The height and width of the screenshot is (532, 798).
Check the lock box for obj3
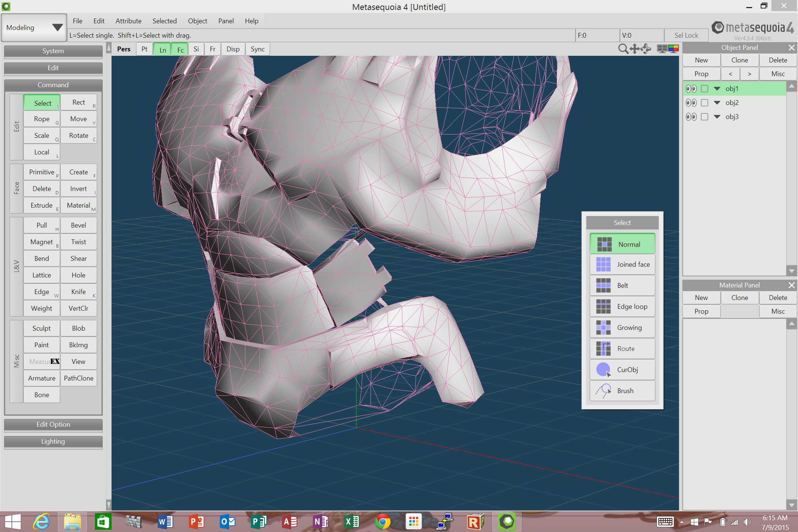click(x=705, y=117)
